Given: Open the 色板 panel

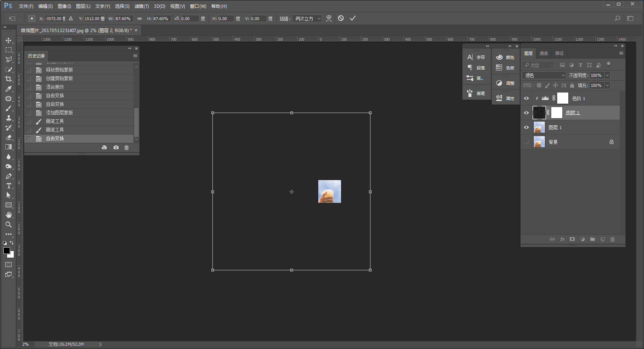Looking at the screenshot, I should [505, 68].
